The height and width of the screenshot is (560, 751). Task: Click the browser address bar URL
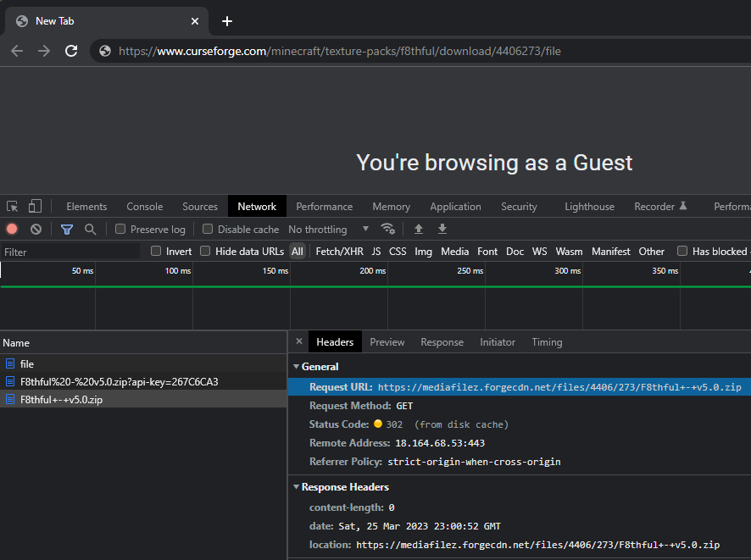(340, 51)
